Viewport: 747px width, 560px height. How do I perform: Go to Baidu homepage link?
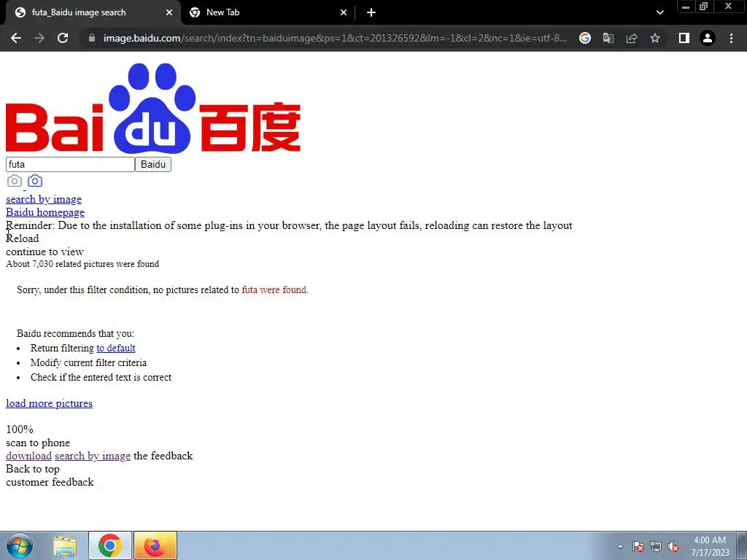pos(45,212)
